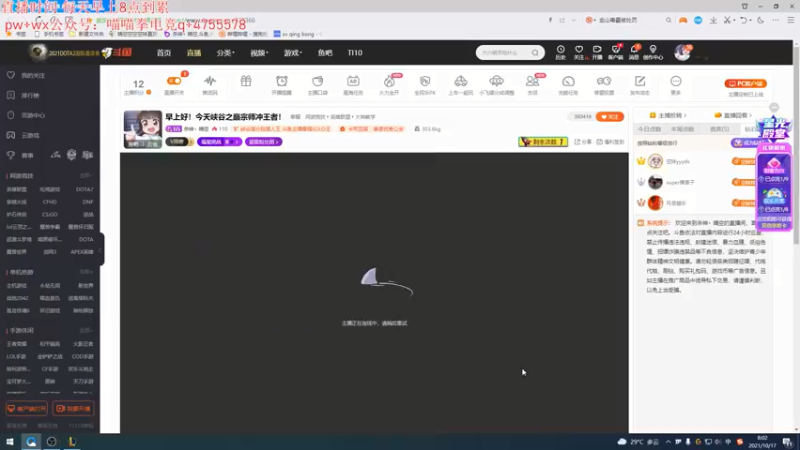Open the Windows Start button
The height and width of the screenshot is (450, 800).
click(10, 442)
